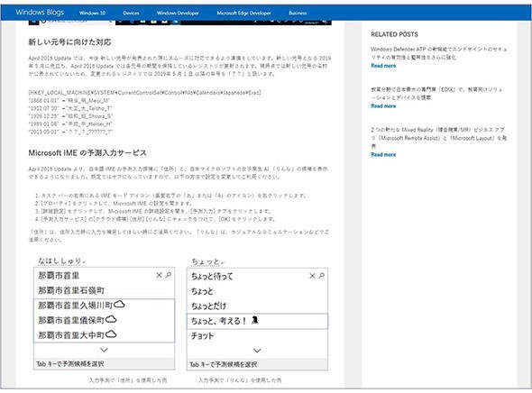Click the HKEY_LOCAL_MACHINE registry path line
This screenshot has width=532, height=393.
click(145, 93)
